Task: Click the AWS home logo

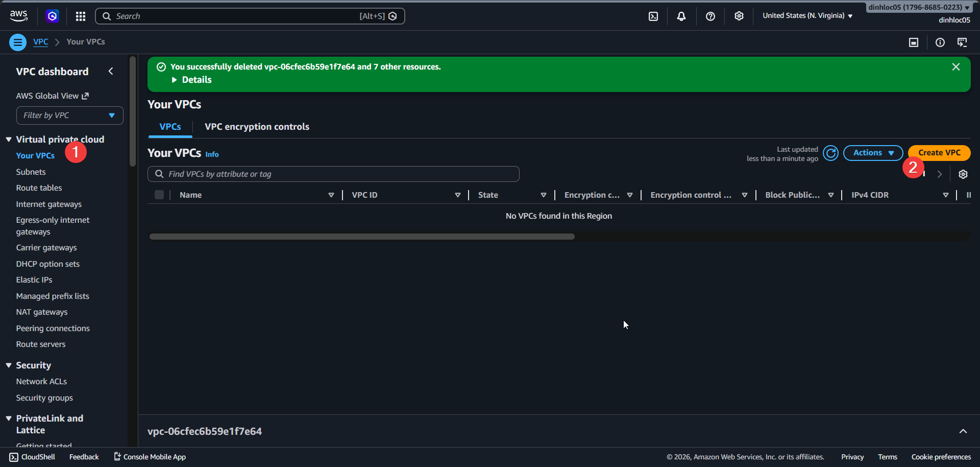Action: (18, 15)
